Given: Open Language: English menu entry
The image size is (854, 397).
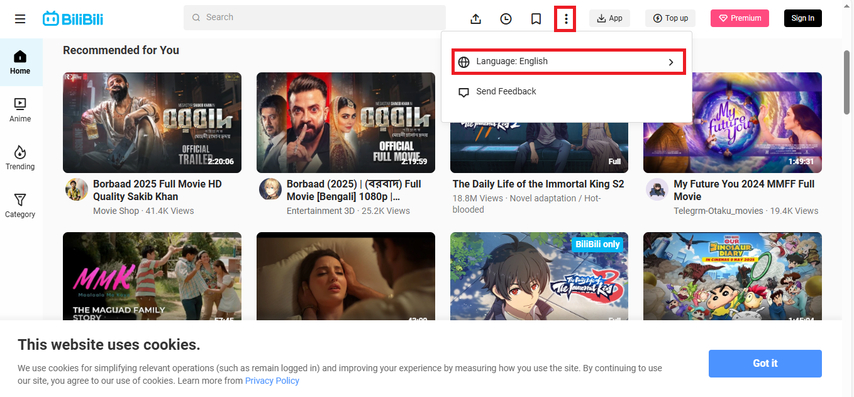Looking at the screenshot, I should pyautogui.click(x=569, y=62).
